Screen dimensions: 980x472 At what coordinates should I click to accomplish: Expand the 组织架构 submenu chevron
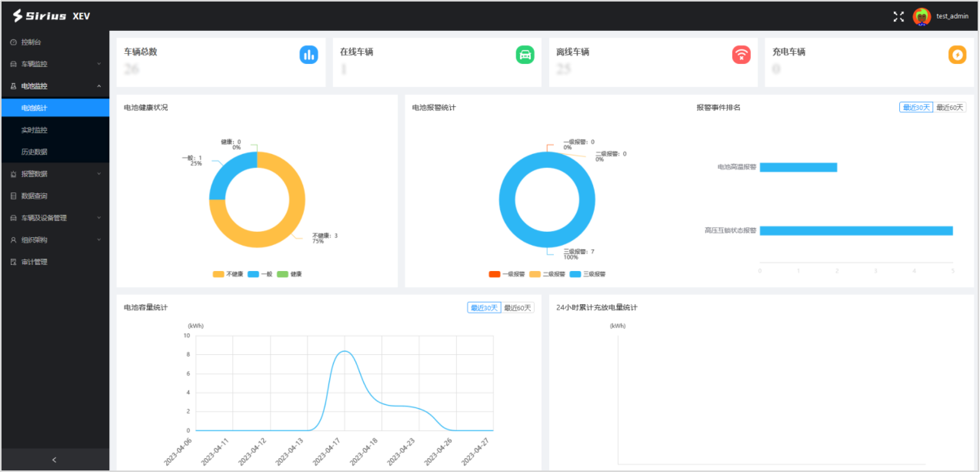pyautogui.click(x=99, y=240)
